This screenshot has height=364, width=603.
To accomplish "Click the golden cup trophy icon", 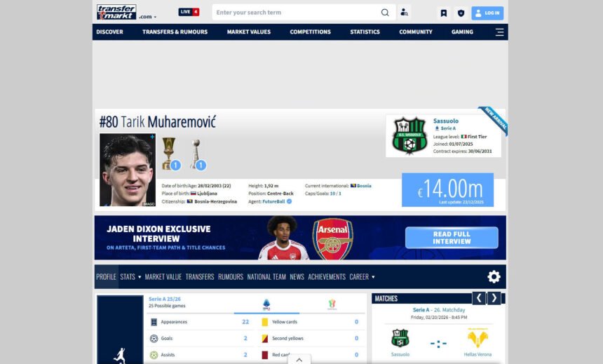I will [x=168, y=154].
